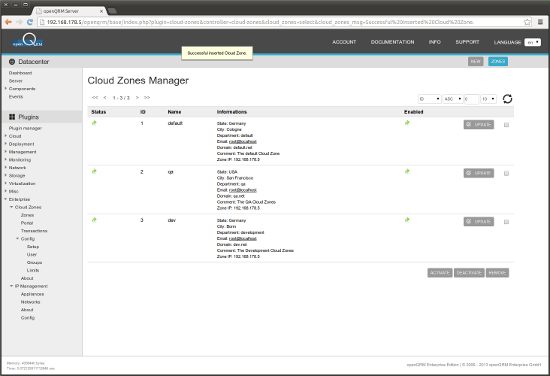Jump to last page with >> control

tap(147, 98)
